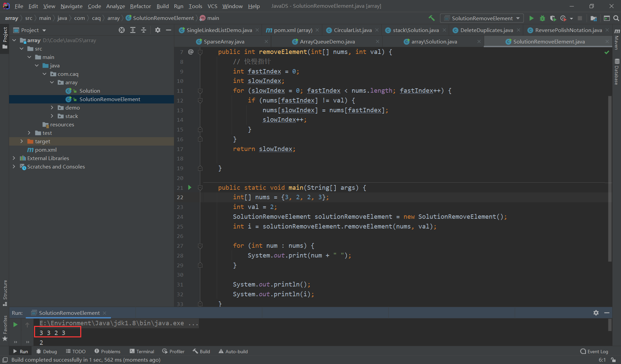Open Project panel settings gear
The height and width of the screenshot is (364, 621).
[158, 30]
